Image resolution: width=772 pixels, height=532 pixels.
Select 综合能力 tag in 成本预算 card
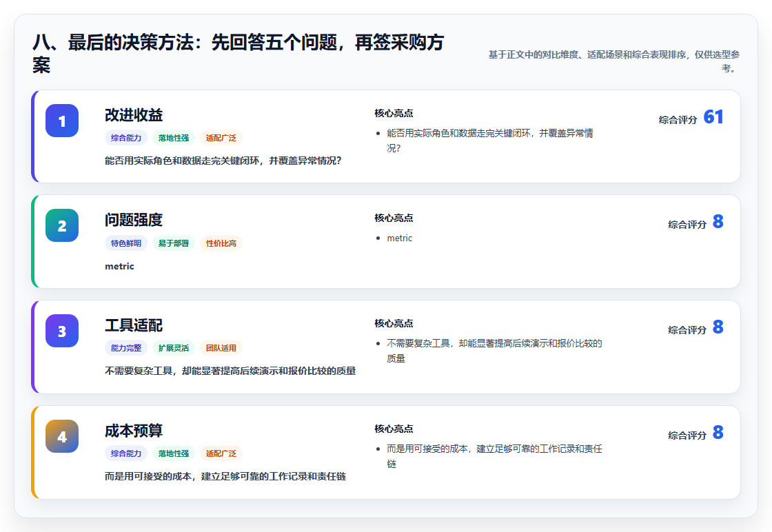click(126, 453)
